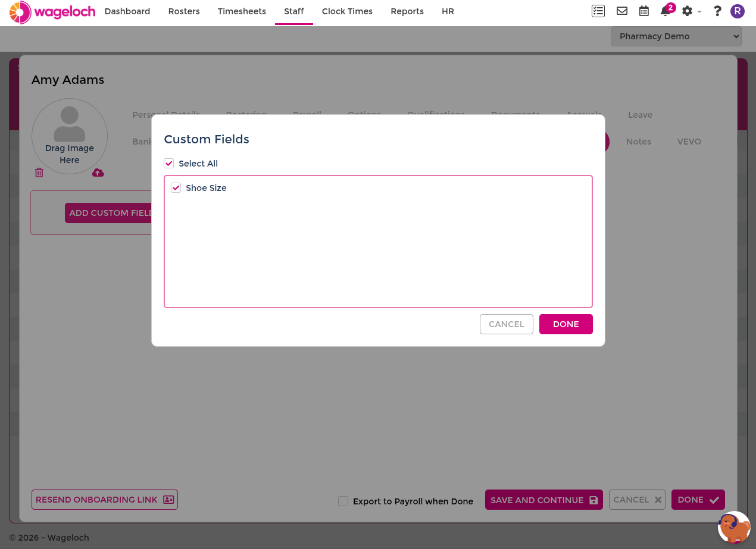Click Done in Custom Fields dialog

tap(566, 324)
